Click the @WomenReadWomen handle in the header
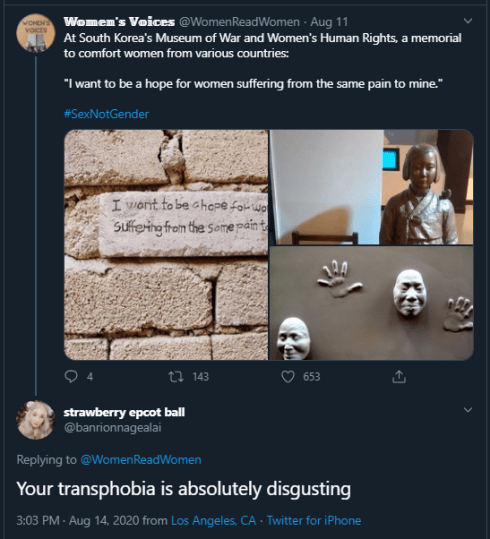Screen dimensions: 490x539 tap(240, 22)
